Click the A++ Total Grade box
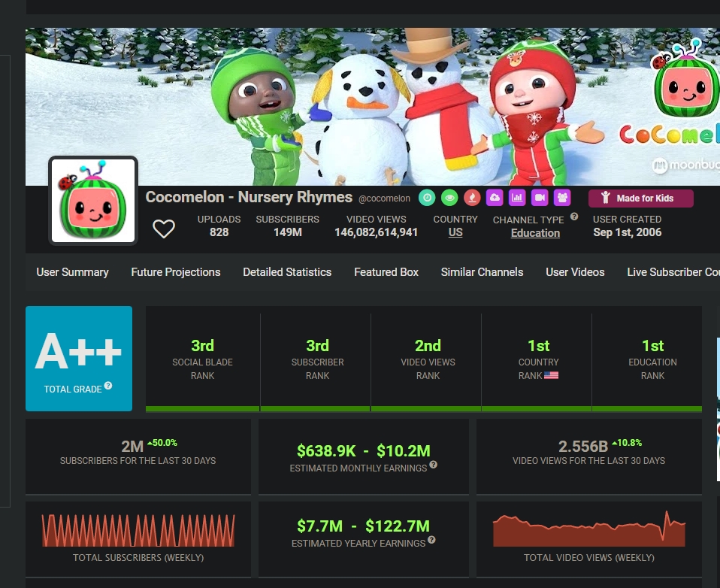Image resolution: width=720 pixels, height=588 pixels. pyautogui.click(x=79, y=359)
